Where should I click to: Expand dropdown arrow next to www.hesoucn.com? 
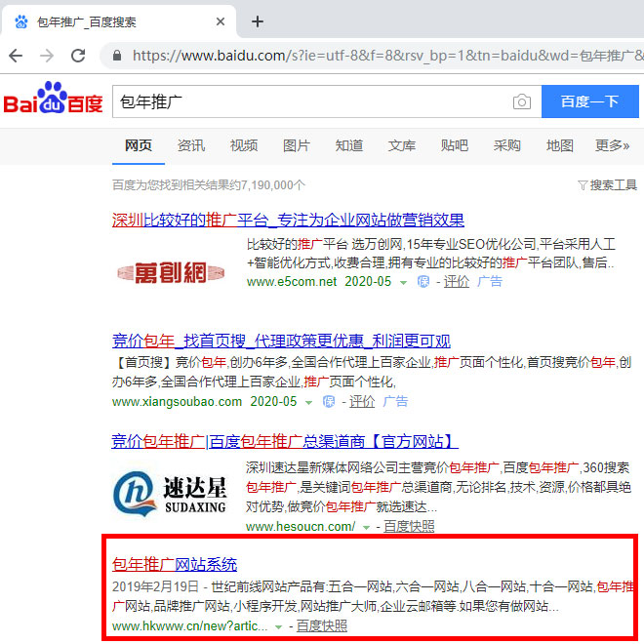(x=366, y=527)
